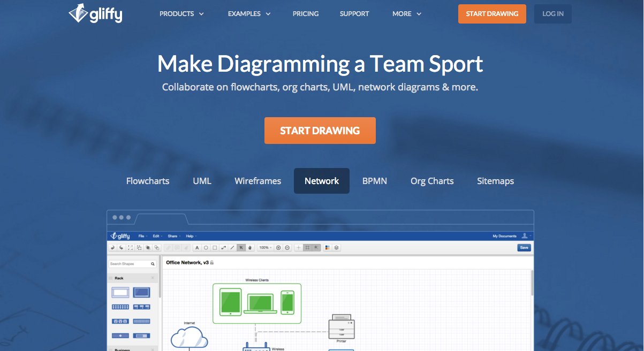The image size is (644, 351).
Task: Expand the MORE dropdown menu
Action: (x=407, y=14)
